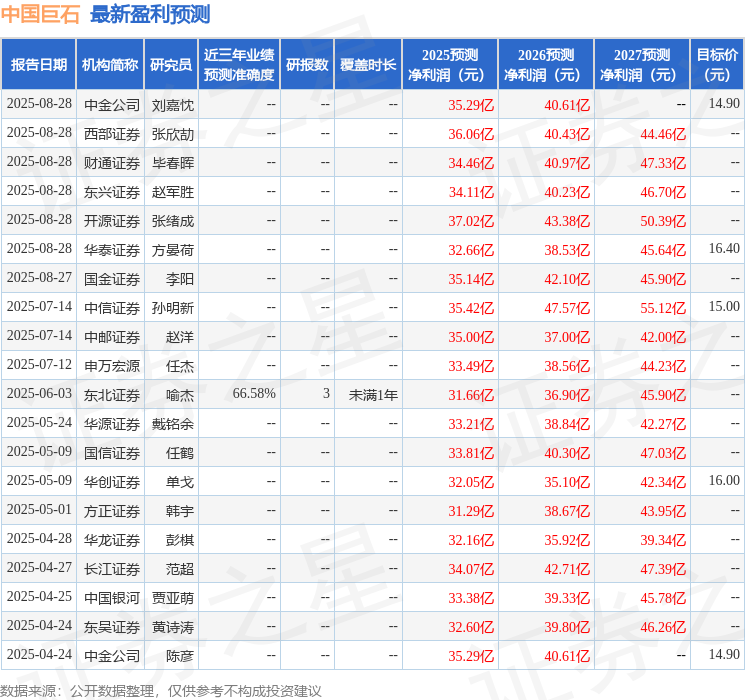
Task: Click the accuracy value 66.58%
Action: click(254, 393)
